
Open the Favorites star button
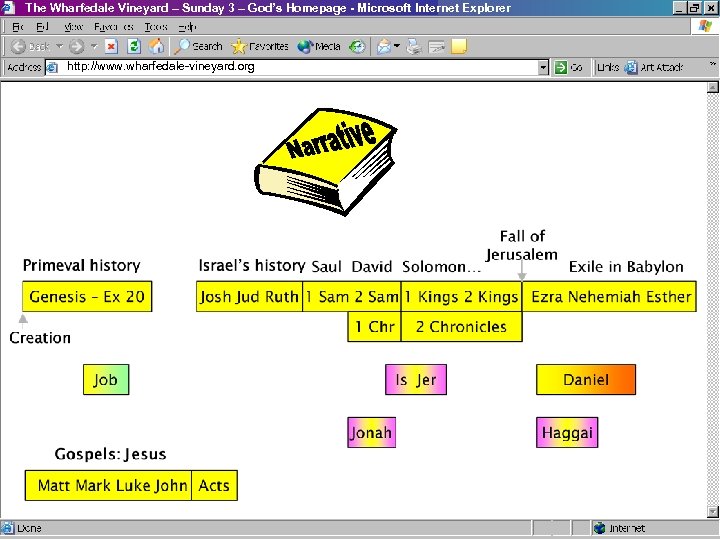tap(260, 46)
